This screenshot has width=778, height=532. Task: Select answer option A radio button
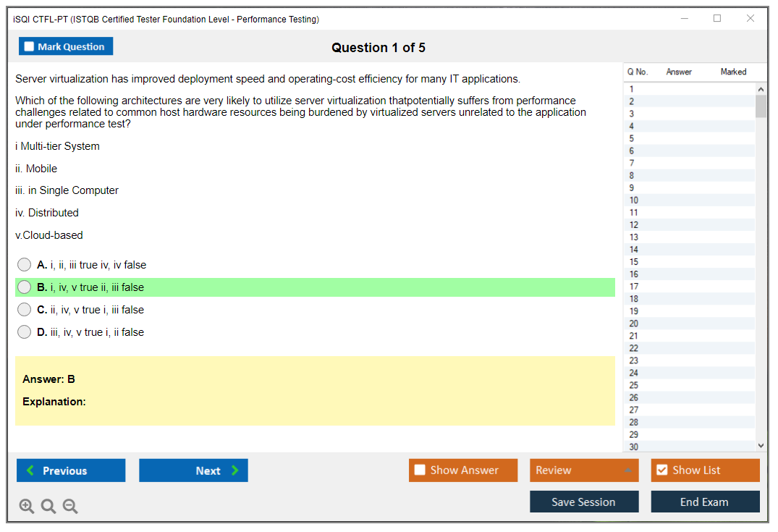(x=25, y=265)
